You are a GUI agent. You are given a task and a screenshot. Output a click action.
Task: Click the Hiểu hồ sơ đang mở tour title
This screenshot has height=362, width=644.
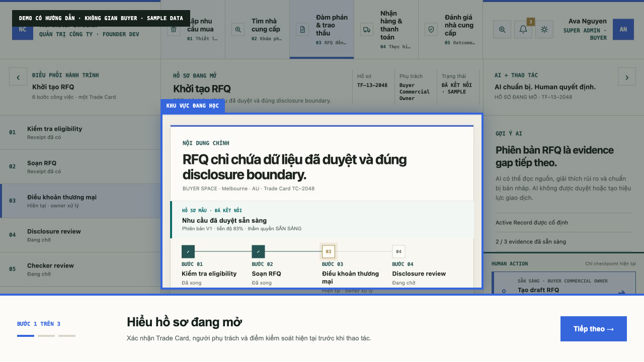point(184,322)
